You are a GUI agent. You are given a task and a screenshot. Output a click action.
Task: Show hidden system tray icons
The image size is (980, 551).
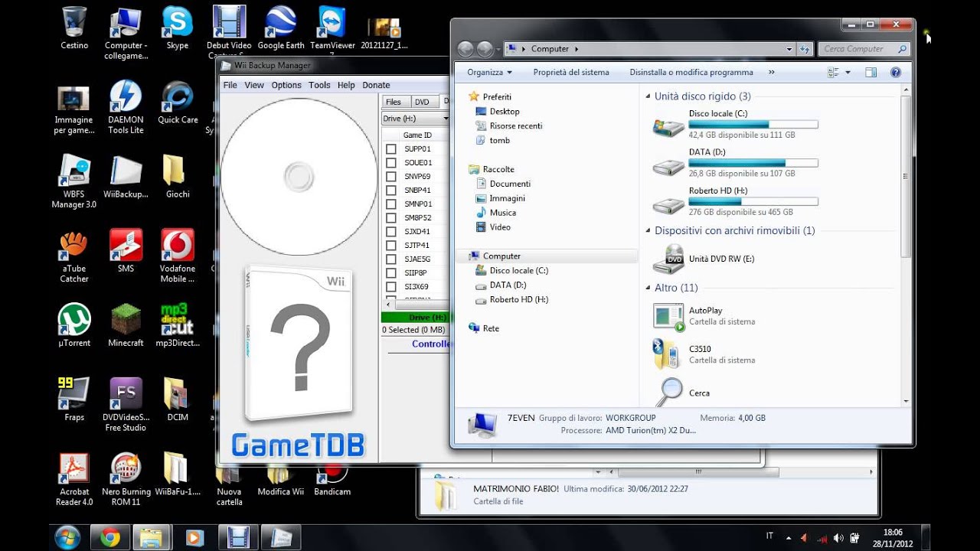[789, 537]
